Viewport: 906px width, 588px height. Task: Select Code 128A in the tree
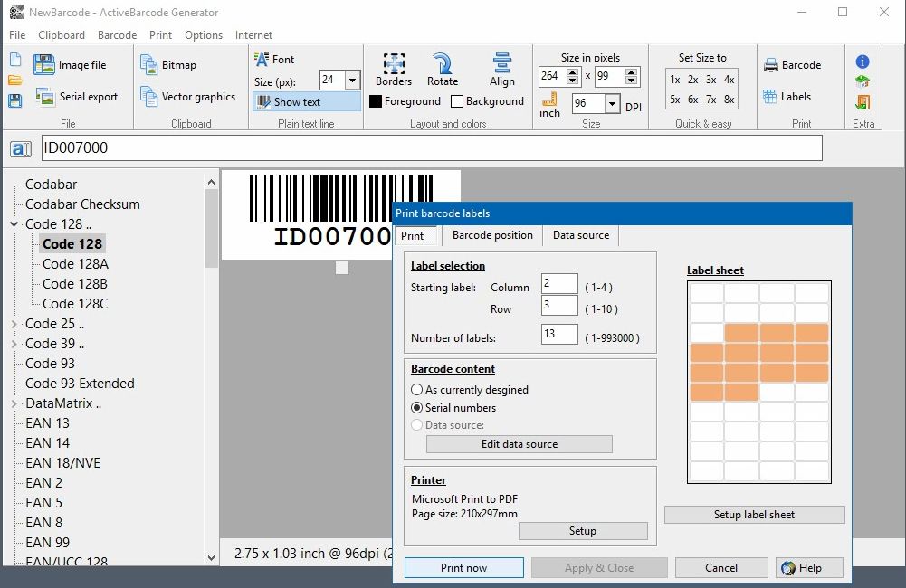[75, 264]
